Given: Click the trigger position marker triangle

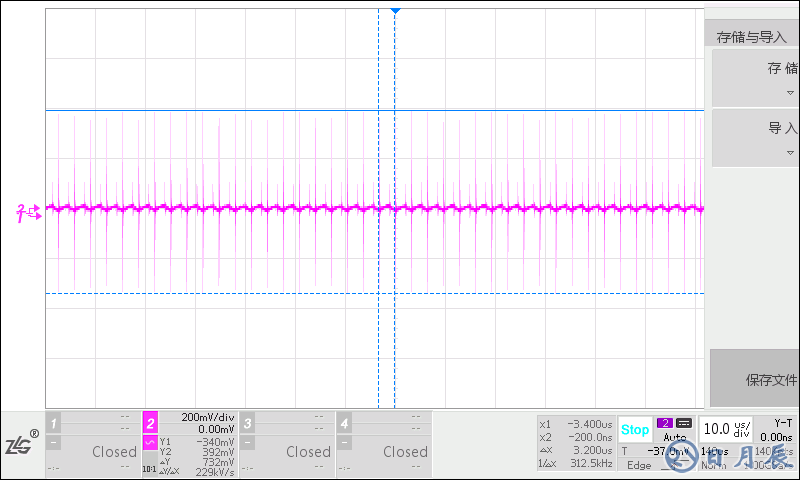Looking at the screenshot, I should point(395,9).
